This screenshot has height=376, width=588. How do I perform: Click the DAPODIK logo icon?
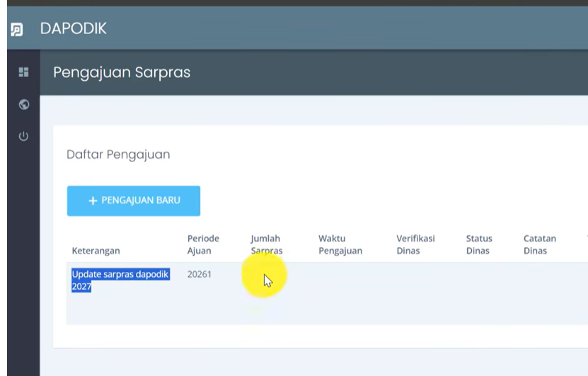(17, 29)
